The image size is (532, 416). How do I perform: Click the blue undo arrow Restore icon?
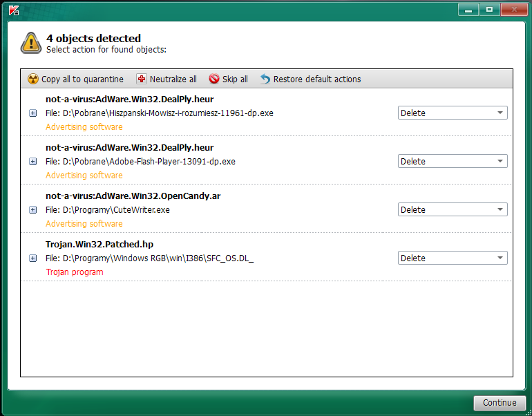pos(265,79)
